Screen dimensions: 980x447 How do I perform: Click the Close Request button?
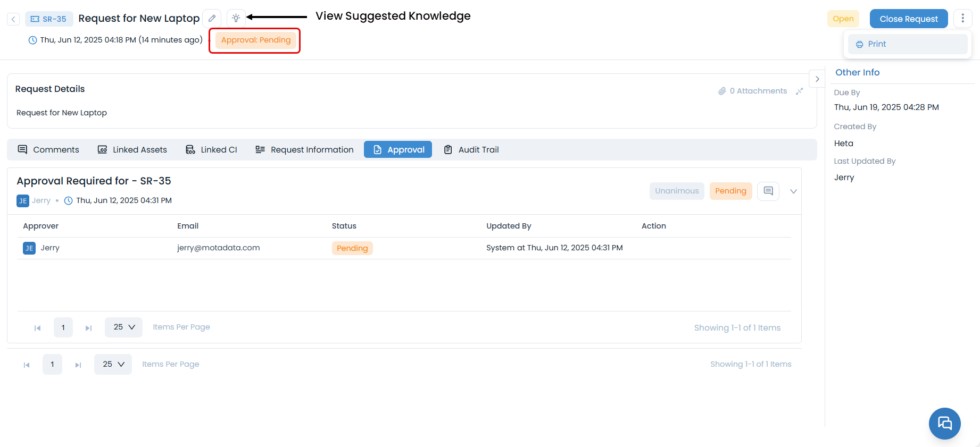[x=908, y=19]
